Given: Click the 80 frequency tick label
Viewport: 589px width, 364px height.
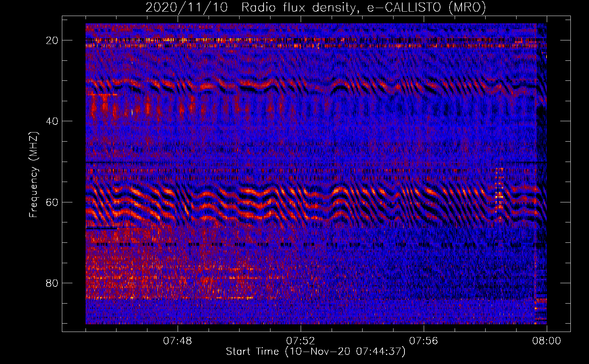Looking at the screenshot, I should point(52,283).
